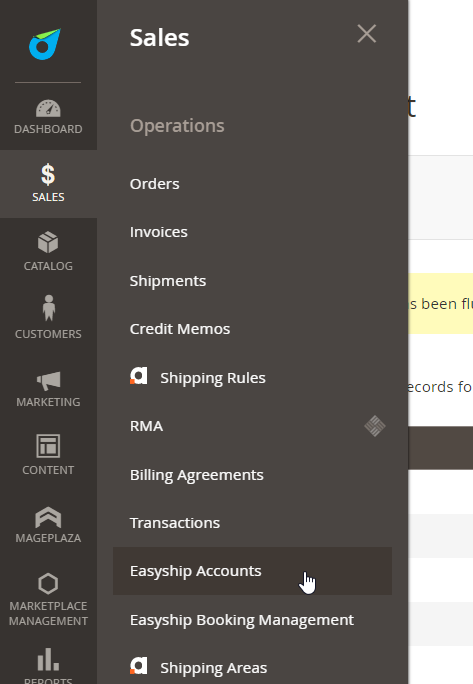Image resolution: width=473 pixels, height=684 pixels.
Task: Select the Sales dollar icon
Action: 48,174
